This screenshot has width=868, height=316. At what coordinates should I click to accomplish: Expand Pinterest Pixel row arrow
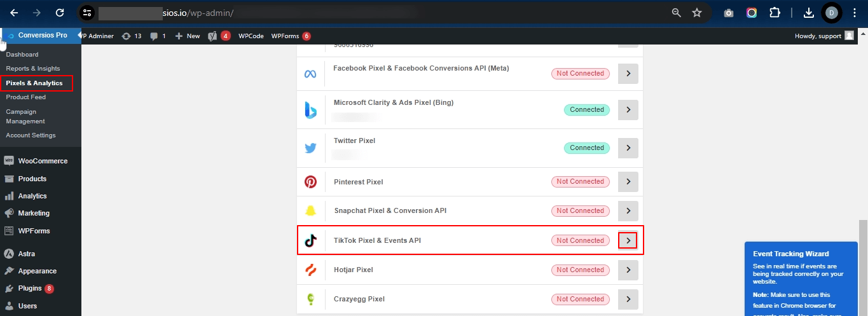628,182
